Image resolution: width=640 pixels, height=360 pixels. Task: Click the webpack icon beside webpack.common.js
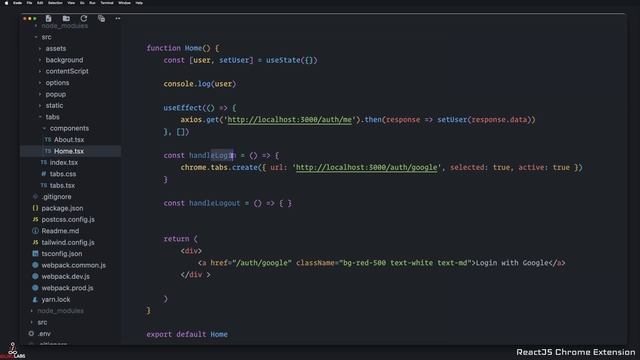point(35,265)
